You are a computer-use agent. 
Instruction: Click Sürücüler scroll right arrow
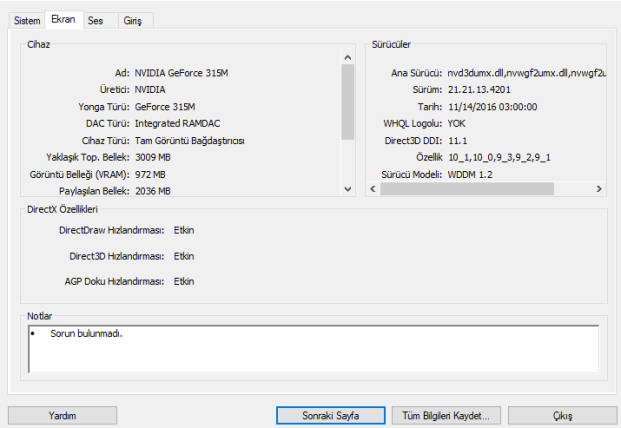click(599, 189)
